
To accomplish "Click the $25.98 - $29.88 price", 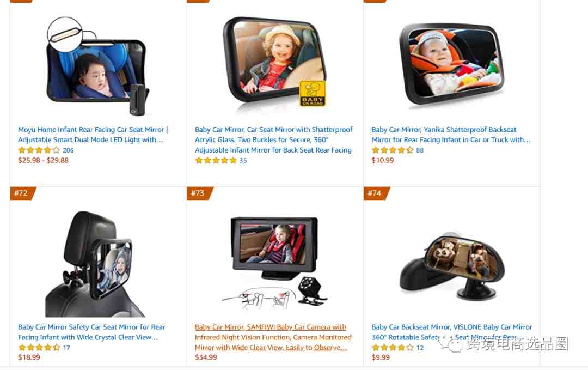I will click(x=44, y=160).
